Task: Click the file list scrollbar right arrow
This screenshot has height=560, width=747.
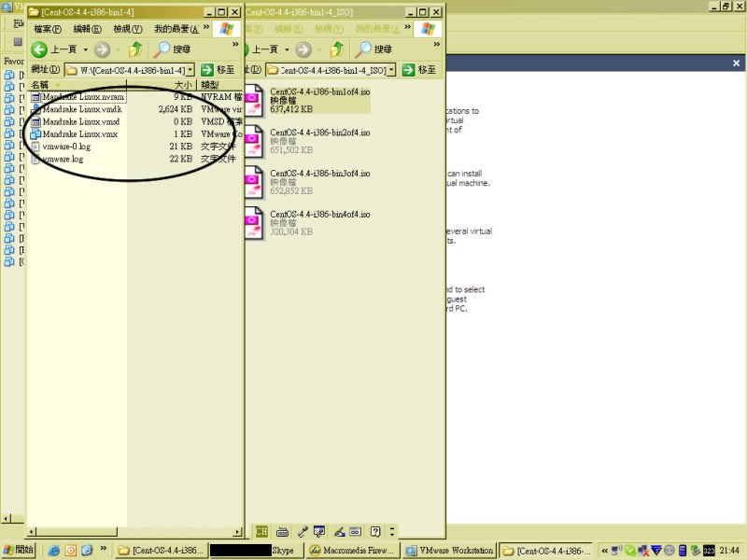Action: click(x=238, y=531)
